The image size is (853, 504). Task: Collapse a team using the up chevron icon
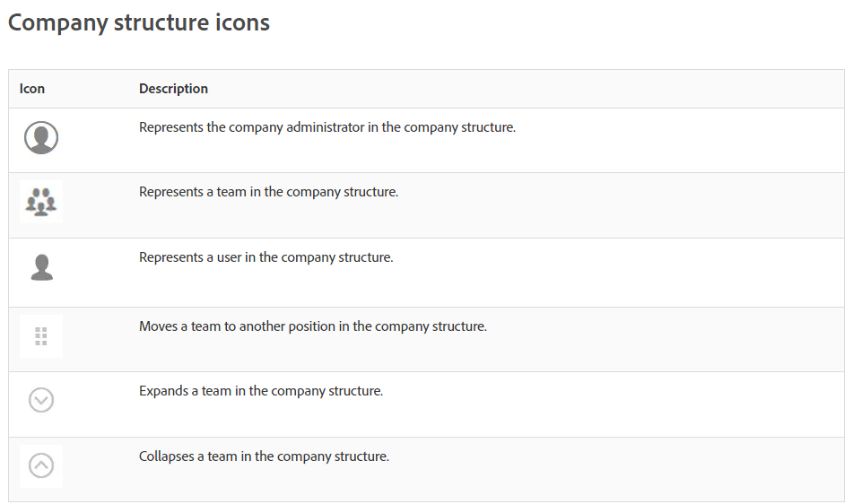tap(41, 465)
